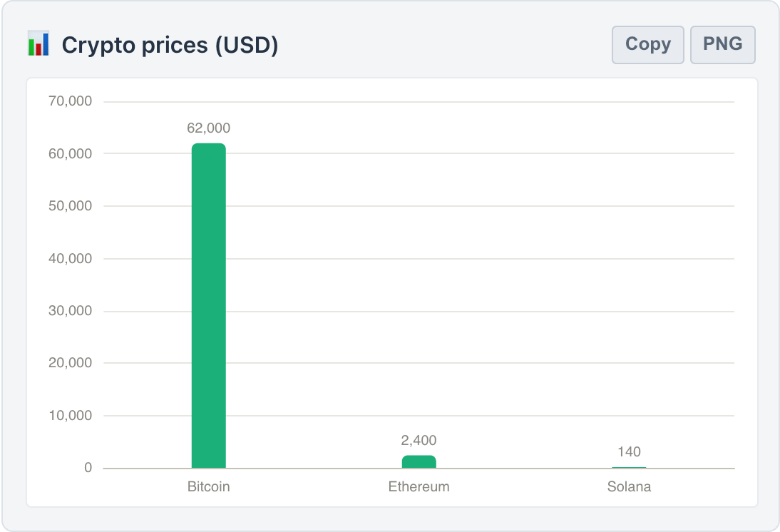Click the 40,000 y-axis label
Viewport: 780px width, 532px height.
[x=70, y=259]
